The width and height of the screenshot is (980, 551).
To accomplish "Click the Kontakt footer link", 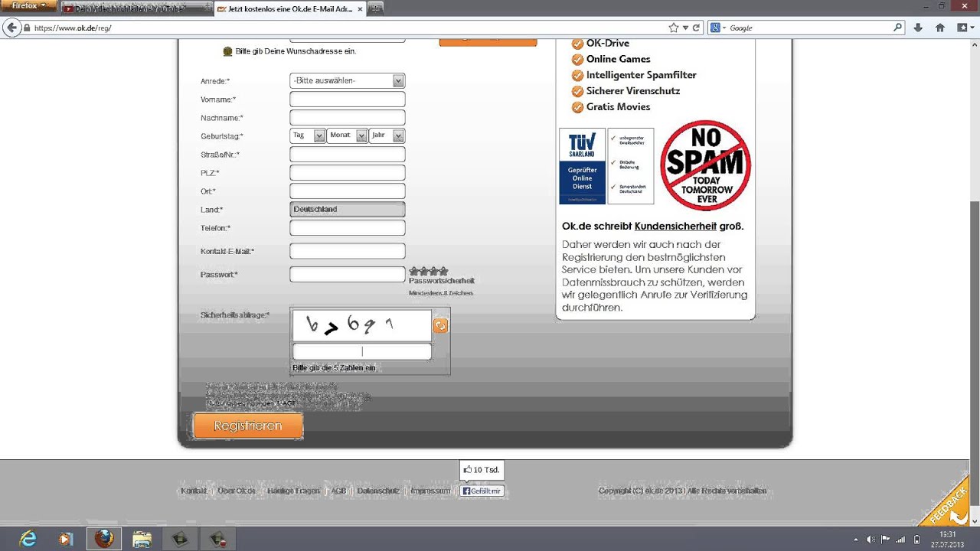I will coord(194,491).
